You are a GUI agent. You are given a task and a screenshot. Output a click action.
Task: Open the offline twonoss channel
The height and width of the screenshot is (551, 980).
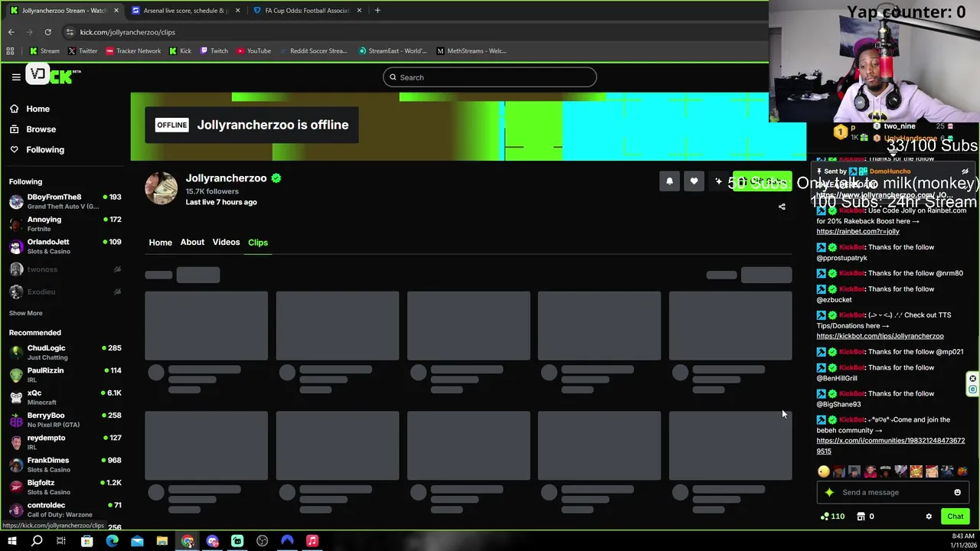tap(65, 269)
